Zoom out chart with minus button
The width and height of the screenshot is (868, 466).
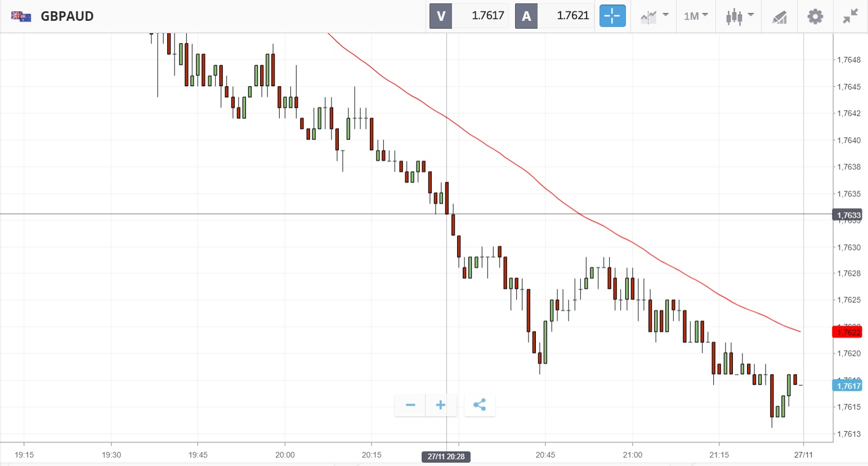(410, 405)
